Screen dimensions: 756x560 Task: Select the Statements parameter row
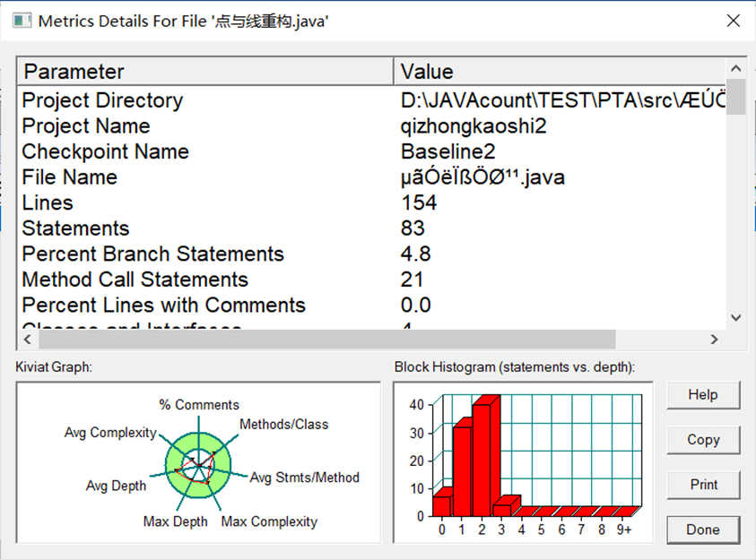(x=371, y=228)
